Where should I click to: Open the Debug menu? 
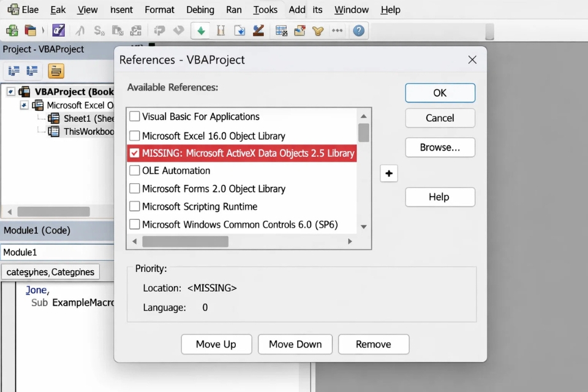200,9
